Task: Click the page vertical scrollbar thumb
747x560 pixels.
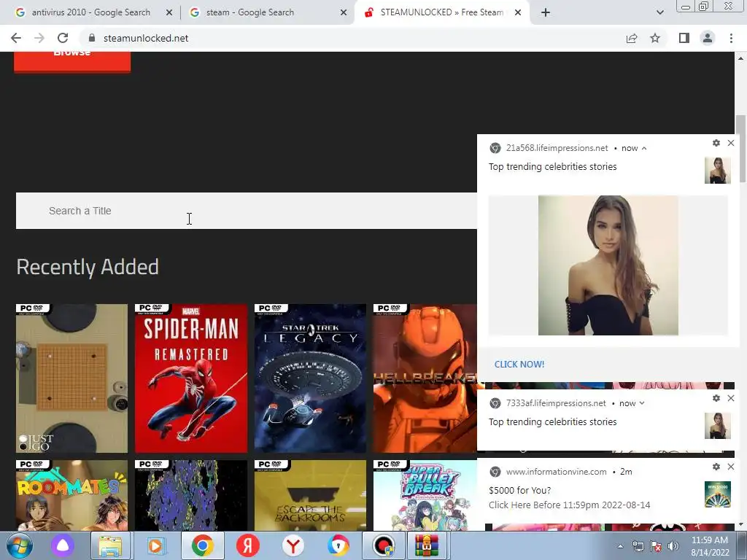Action: [741, 149]
